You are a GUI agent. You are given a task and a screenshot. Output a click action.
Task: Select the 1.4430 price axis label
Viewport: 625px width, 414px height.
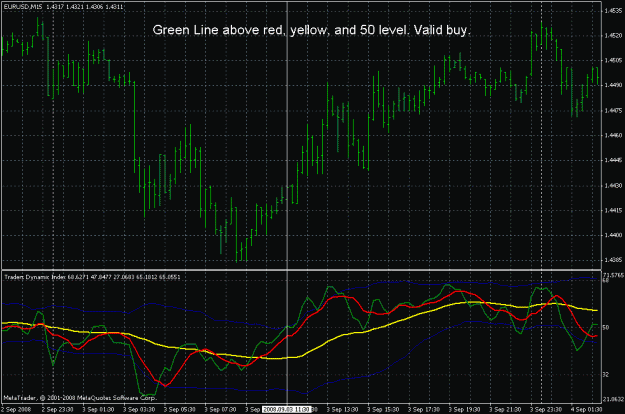(613, 185)
